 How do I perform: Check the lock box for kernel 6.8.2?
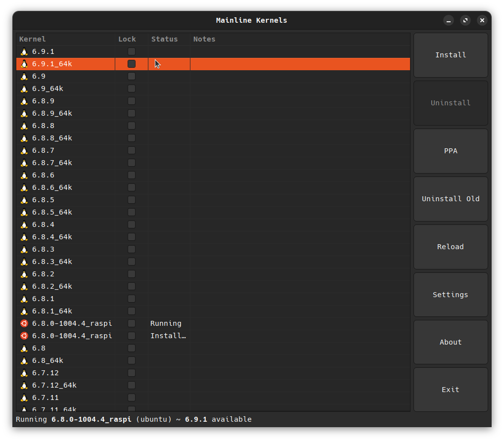132,274
